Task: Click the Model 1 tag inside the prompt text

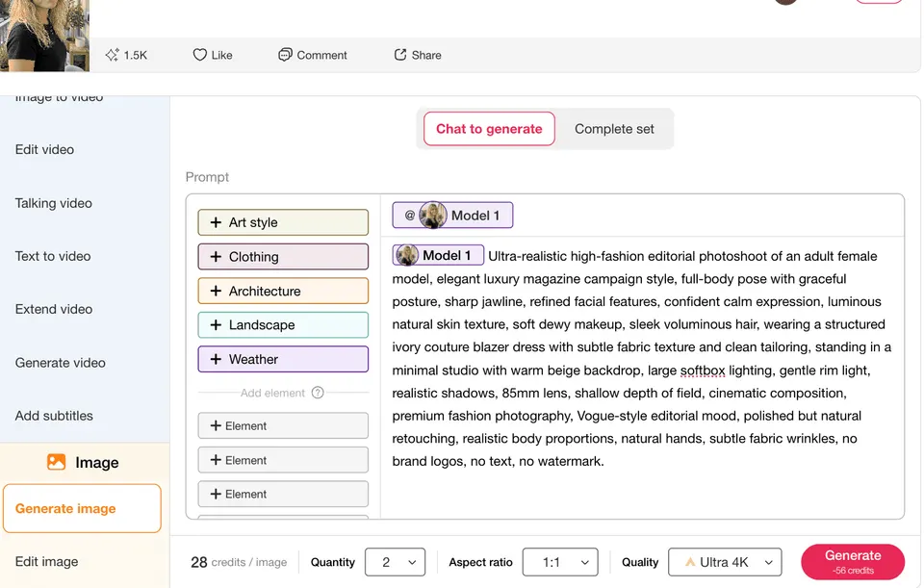Action: coord(438,255)
